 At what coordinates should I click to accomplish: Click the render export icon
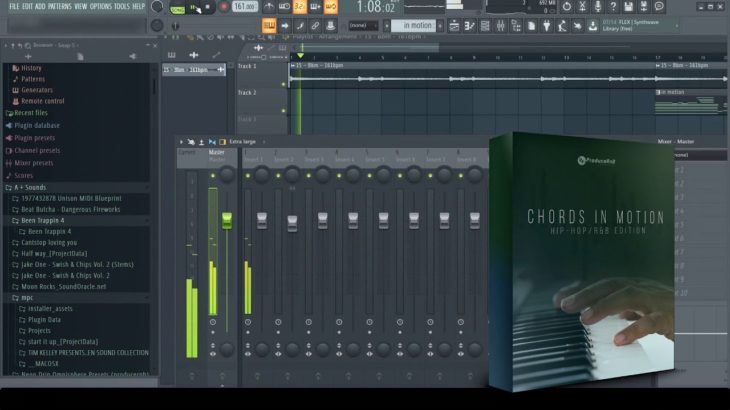644,7
